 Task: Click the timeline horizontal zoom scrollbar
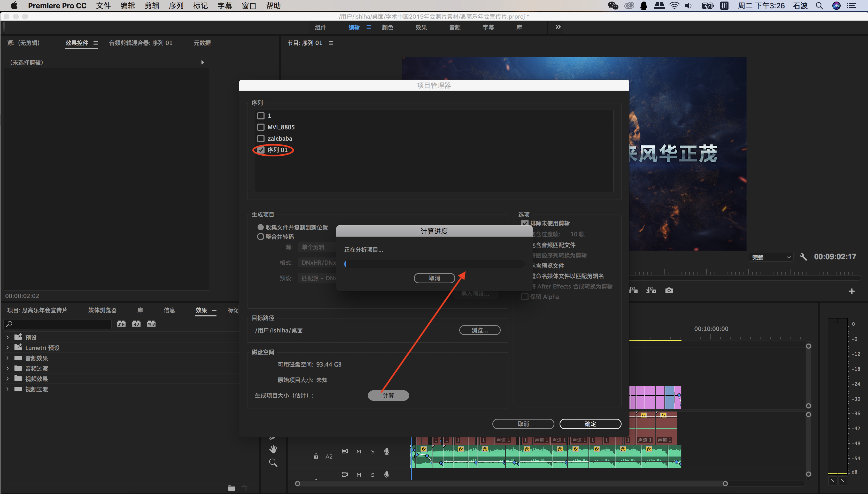(511, 483)
